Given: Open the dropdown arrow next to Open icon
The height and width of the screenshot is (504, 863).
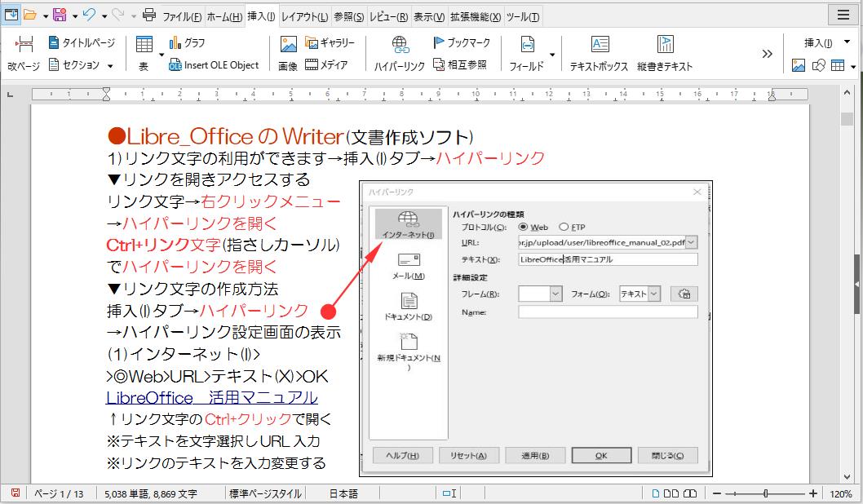Looking at the screenshot, I should tap(46, 16).
